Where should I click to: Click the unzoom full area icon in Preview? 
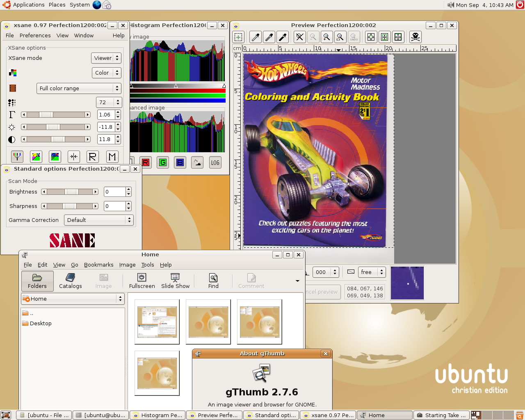[300, 37]
